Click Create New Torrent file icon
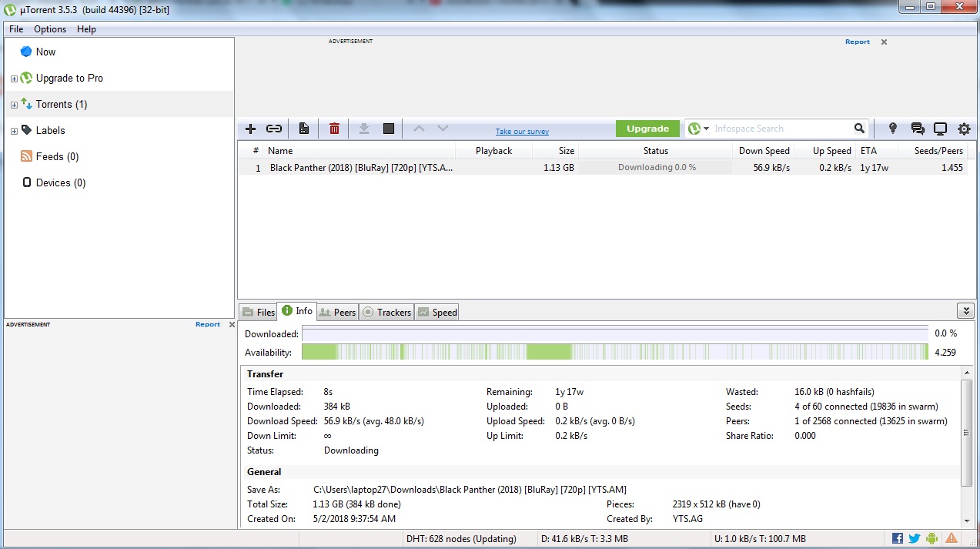980x549 pixels. tap(304, 129)
